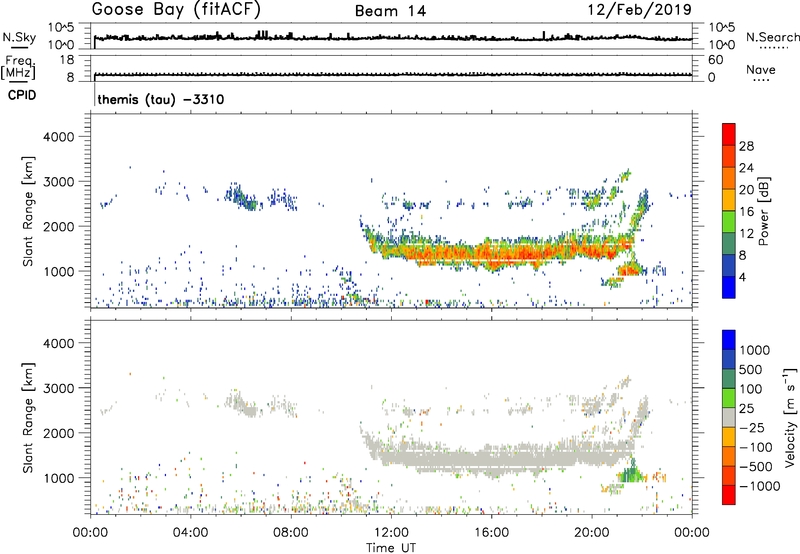Viewport: 800px width, 554px height.
Task: Click the '4000' tick of the power panel
Action: 59,137
